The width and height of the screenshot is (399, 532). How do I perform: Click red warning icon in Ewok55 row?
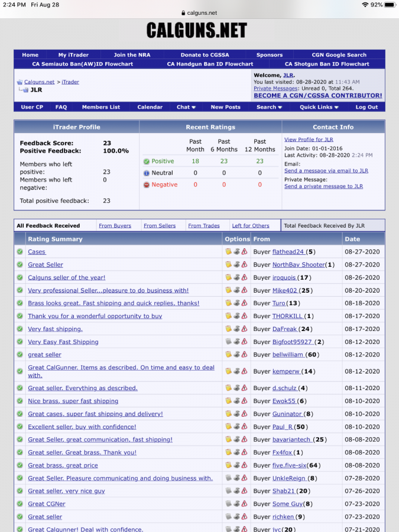244,400
